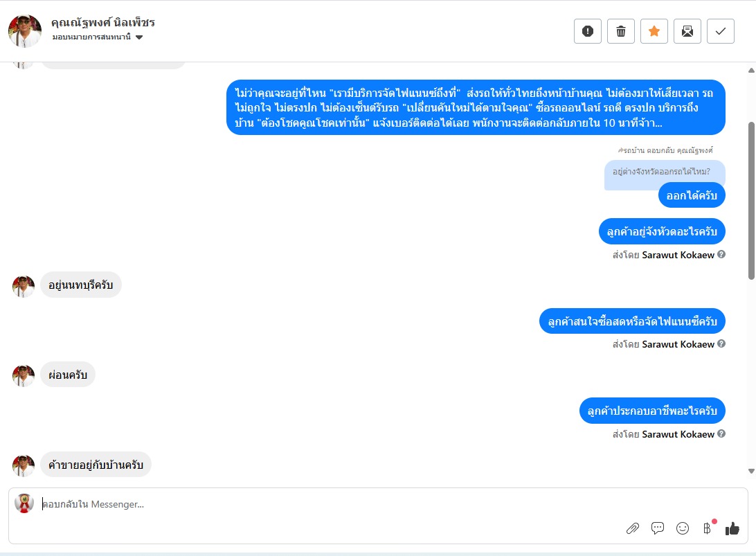Screen dimensions: 756x556
Task: Click help icon beside first Sarawut Kokaew
Action: 721,255
